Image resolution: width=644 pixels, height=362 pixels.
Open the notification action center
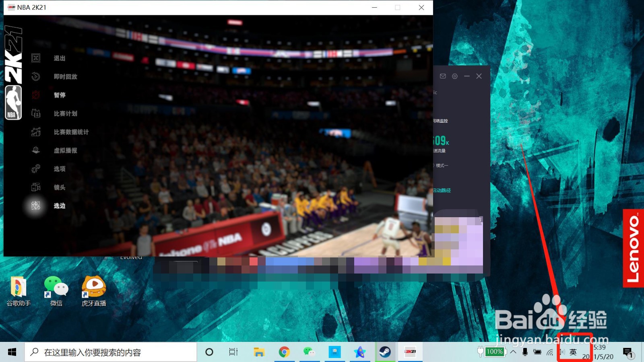click(628, 353)
